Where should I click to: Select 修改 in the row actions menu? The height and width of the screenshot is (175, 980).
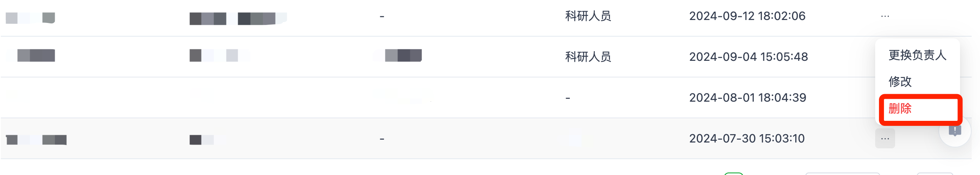tap(900, 81)
